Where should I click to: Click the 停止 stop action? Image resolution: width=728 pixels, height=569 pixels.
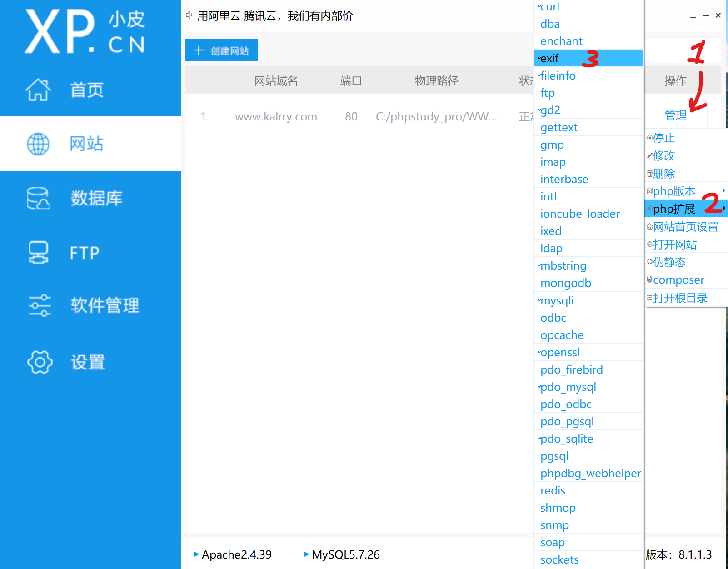[x=664, y=138]
